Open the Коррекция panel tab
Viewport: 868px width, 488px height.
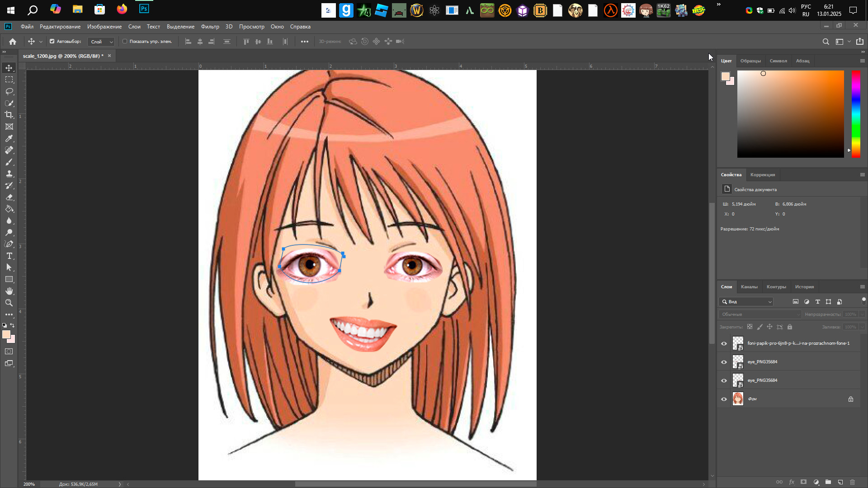coord(762,174)
